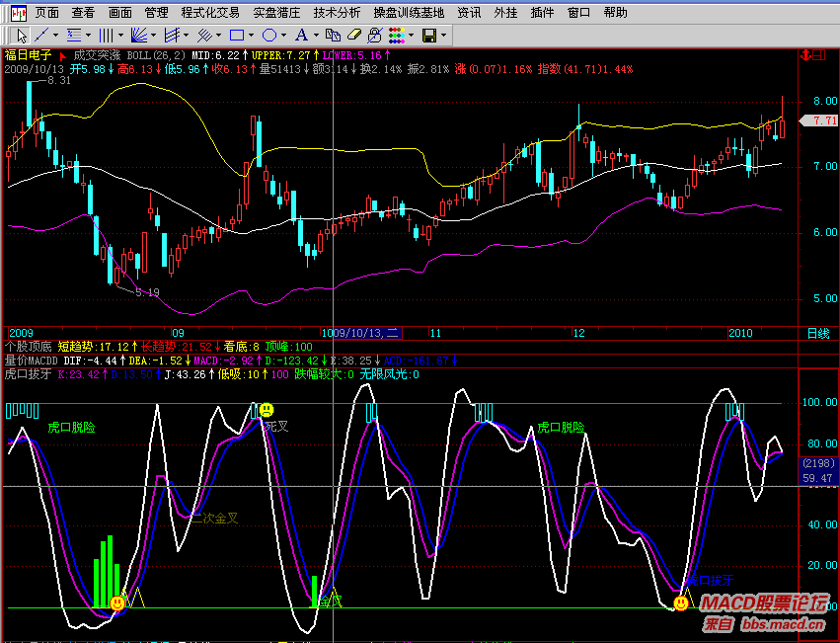The width and height of the screenshot is (840, 643).
Task: Expand regression lines tool dropdown arrow
Action: pos(218,36)
